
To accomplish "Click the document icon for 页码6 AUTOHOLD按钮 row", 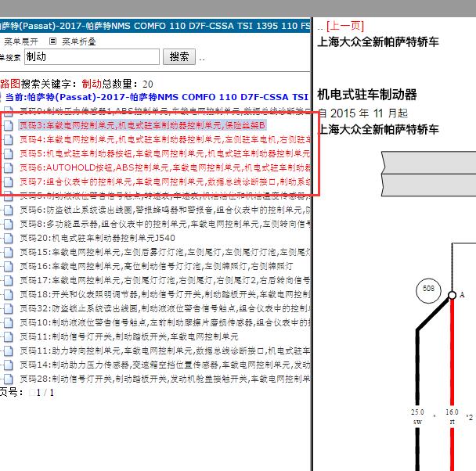I will (x=8, y=167).
